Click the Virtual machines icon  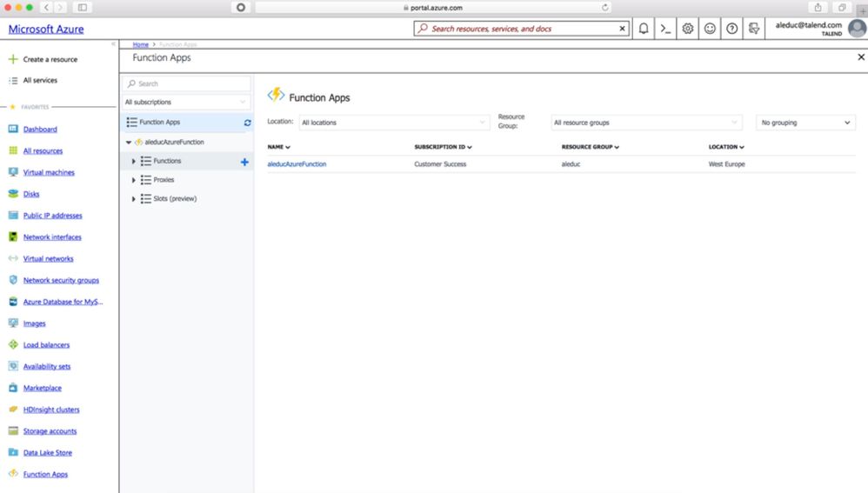pos(13,172)
